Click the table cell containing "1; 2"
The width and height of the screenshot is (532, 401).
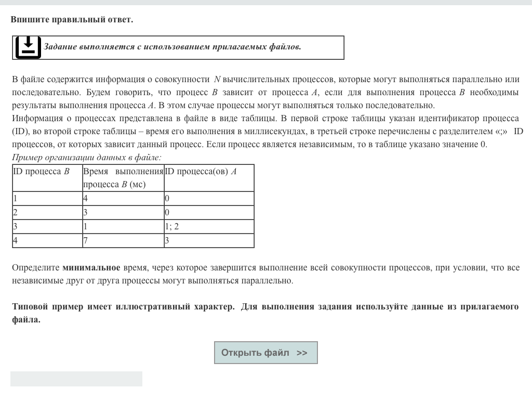point(209,226)
